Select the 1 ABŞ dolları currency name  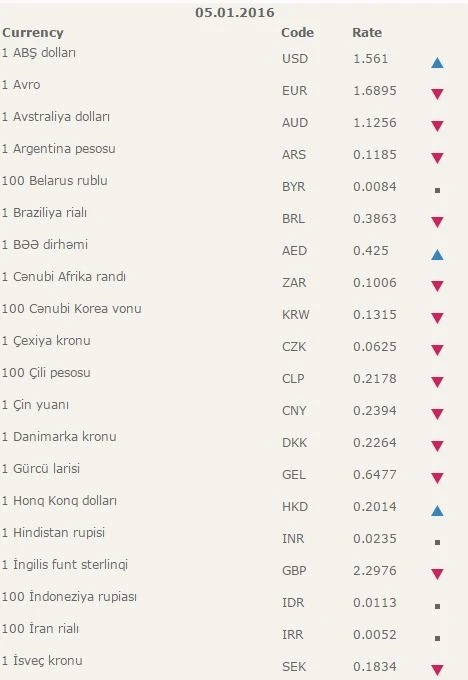click(x=39, y=53)
